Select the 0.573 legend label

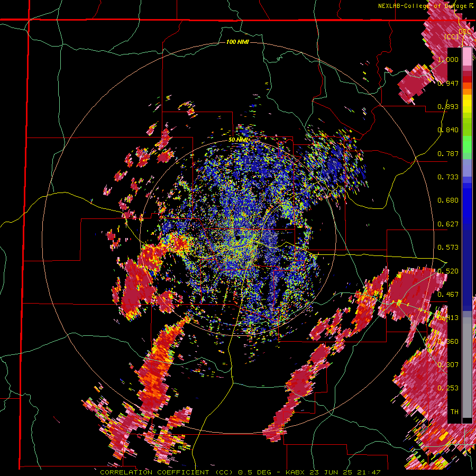click(x=448, y=248)
